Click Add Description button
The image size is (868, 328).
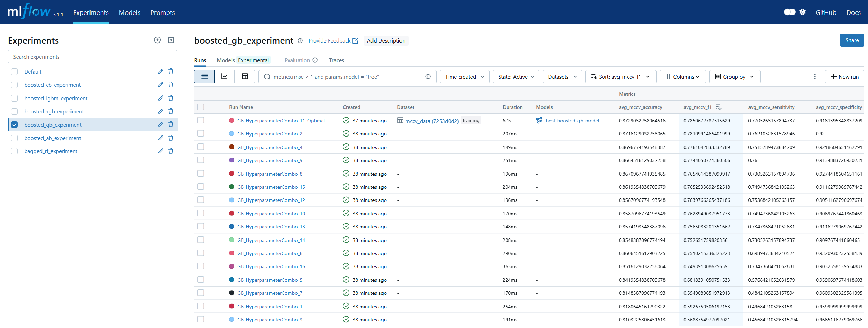coord(386,40)
